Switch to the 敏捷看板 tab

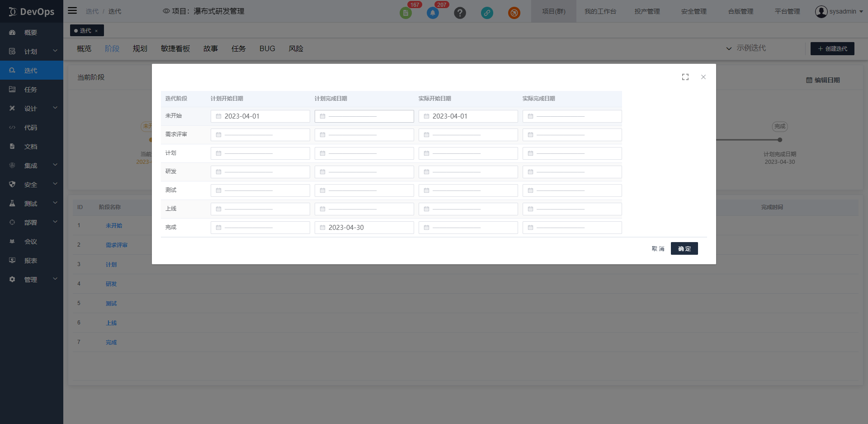(x=175, y=48)
